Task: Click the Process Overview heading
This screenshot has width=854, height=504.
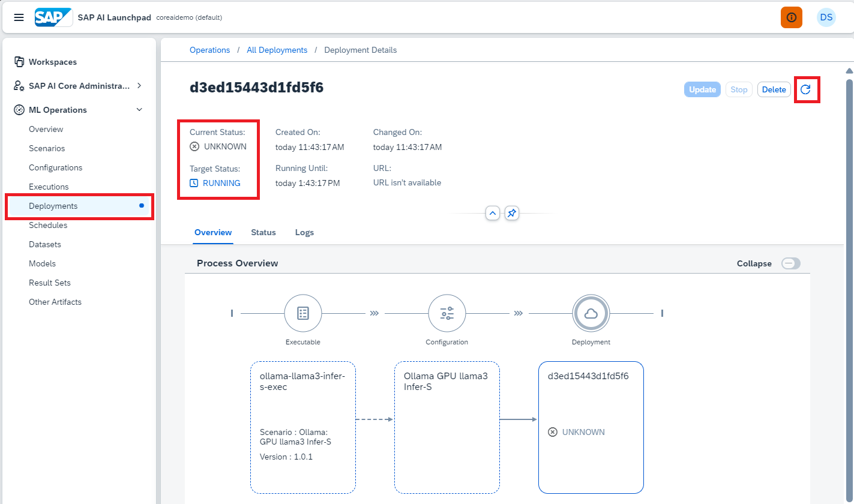Action: click(x=237, y=263)
